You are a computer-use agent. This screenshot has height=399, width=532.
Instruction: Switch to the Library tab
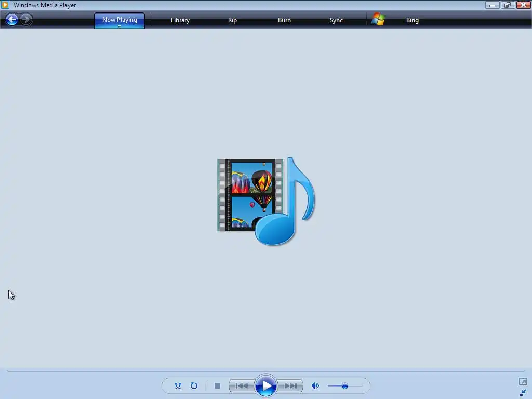[x=180, y=20]
